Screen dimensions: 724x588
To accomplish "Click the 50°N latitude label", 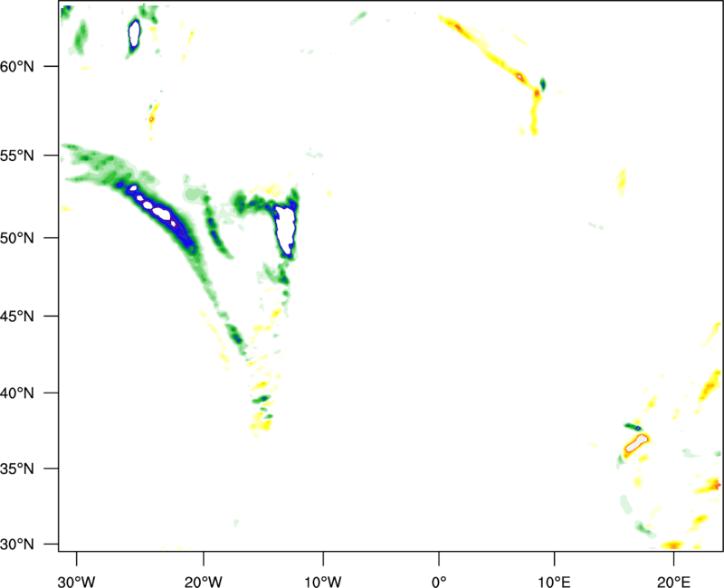I will click(x=17, y=238).
